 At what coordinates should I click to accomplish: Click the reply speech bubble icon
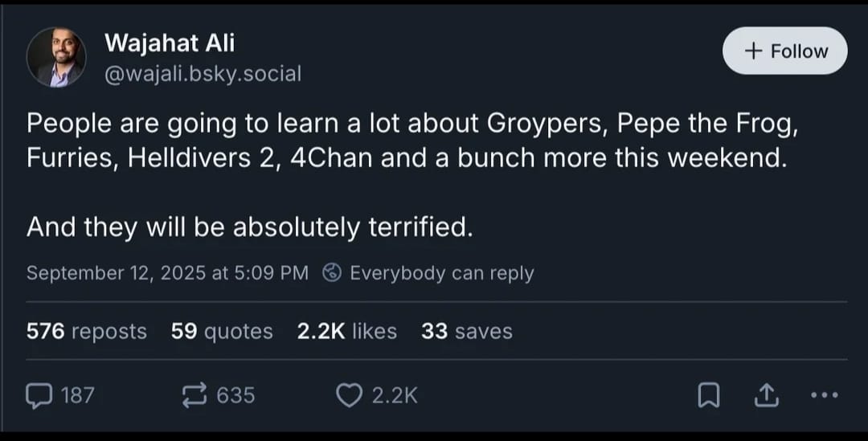tap(39, 394)
